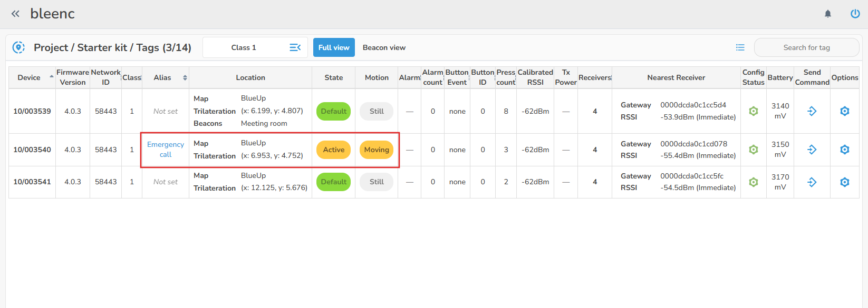Click Not set alias of device 10/003539

tap(166, 111)
